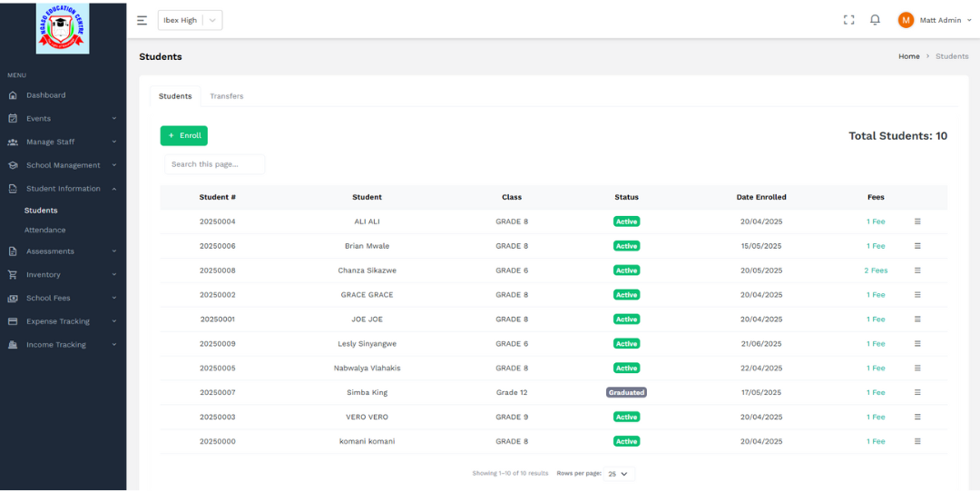
Task: Click the Home breadcrumb link
Action: pos(908,56)
